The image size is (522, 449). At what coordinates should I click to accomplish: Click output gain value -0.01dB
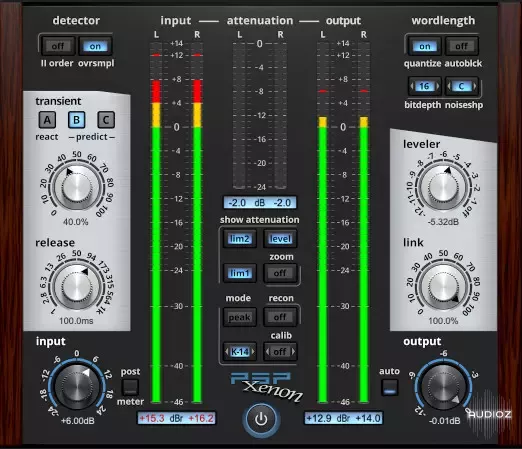pos(444,421)
